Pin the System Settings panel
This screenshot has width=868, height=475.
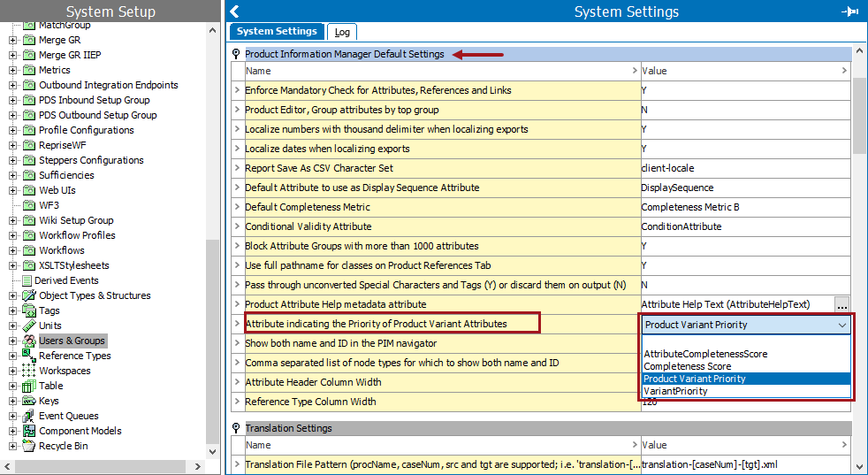point(850,11)
